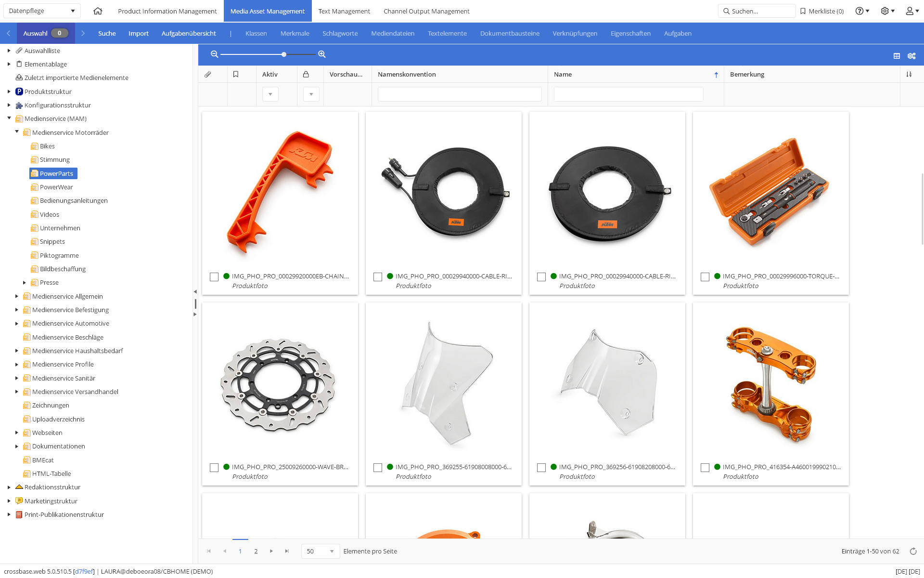Click the column sort order icon
The image size is (924, 578).
point(909,74)
